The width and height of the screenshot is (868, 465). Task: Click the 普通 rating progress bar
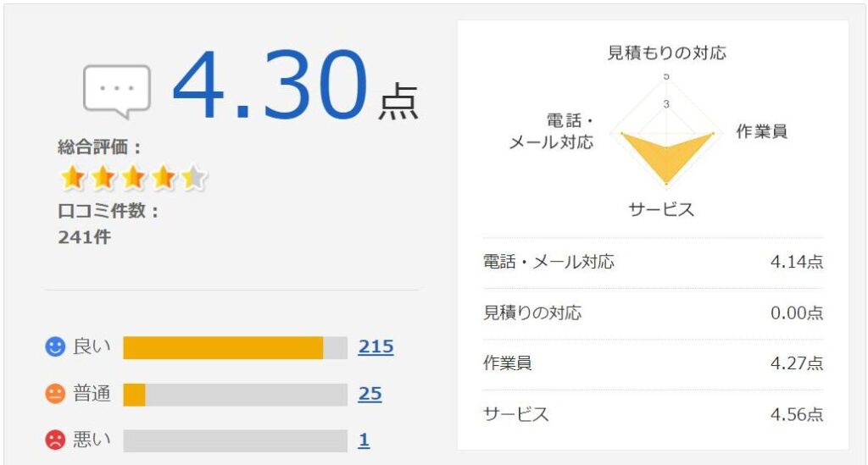[x=236, y=395]
